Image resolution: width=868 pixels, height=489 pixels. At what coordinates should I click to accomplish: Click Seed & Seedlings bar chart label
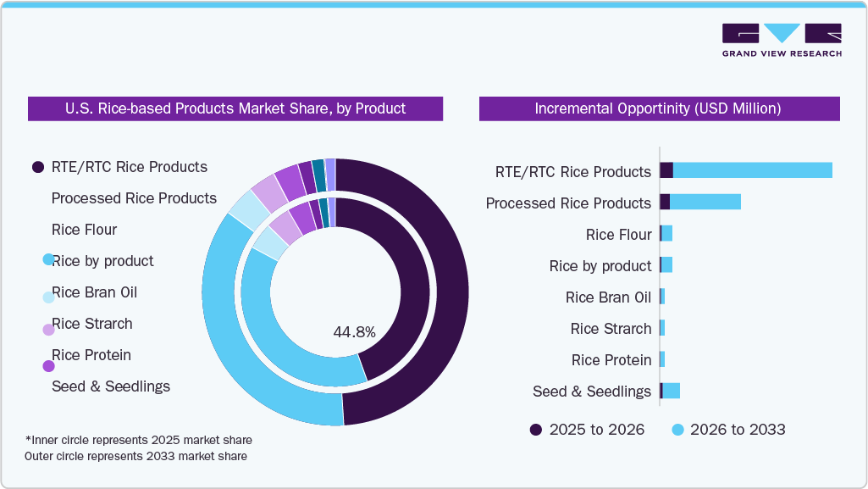coord(592,392)
